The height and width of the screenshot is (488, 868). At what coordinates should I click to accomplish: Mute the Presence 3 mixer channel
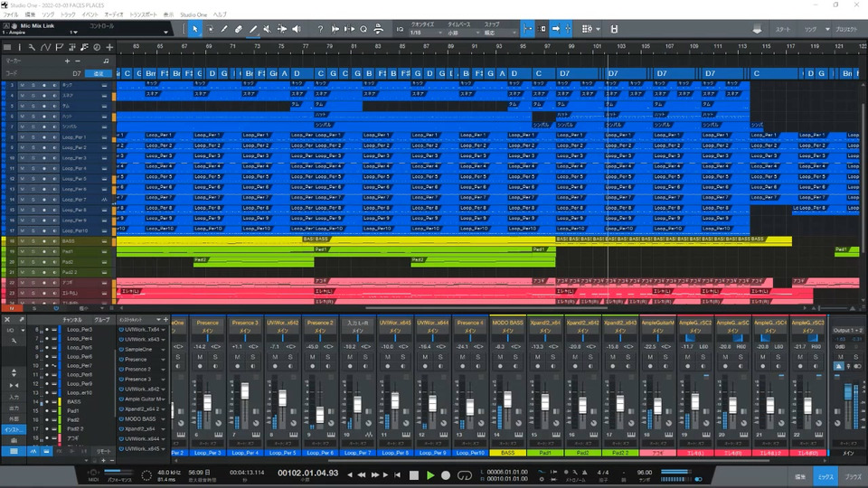[x=239, y=357]
